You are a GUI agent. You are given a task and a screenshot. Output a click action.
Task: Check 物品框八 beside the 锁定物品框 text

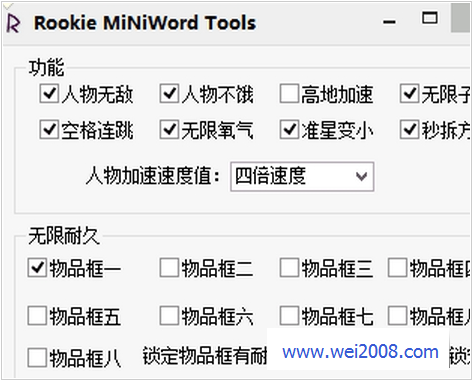(37, 358)
